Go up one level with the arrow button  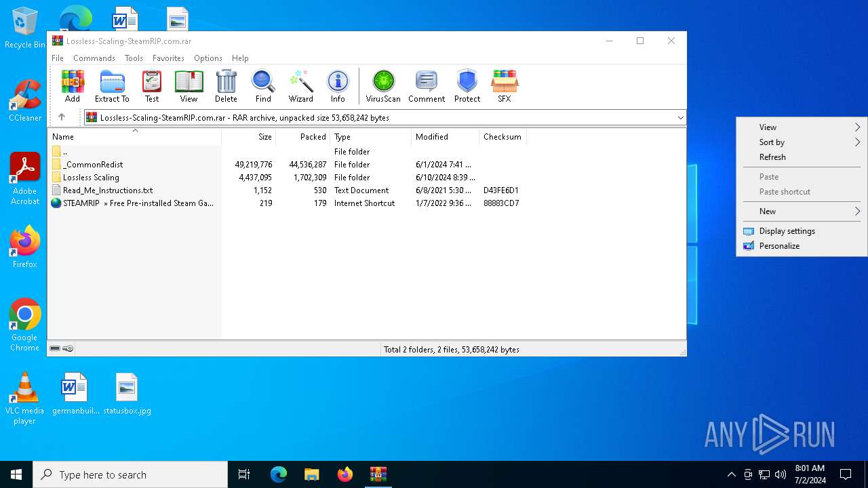click(62, 117)
